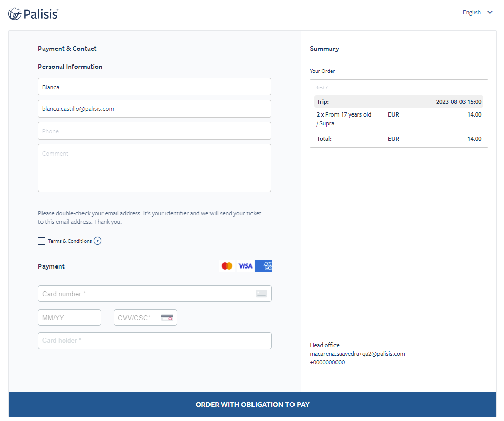Click the CVV card hint icon
504x421 pixels.
pyautogui.click(x=167, y=318)
